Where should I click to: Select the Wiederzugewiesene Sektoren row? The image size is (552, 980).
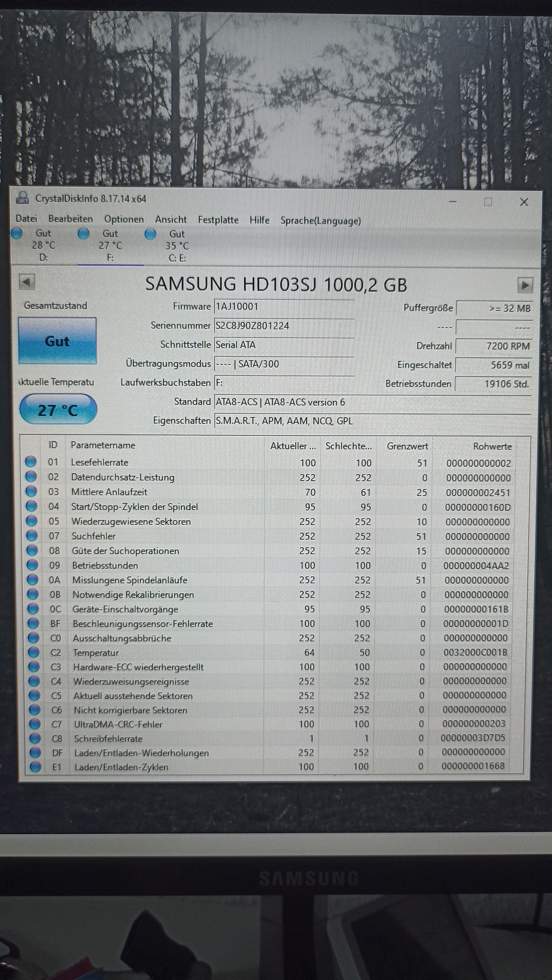[x=131, y=521]
